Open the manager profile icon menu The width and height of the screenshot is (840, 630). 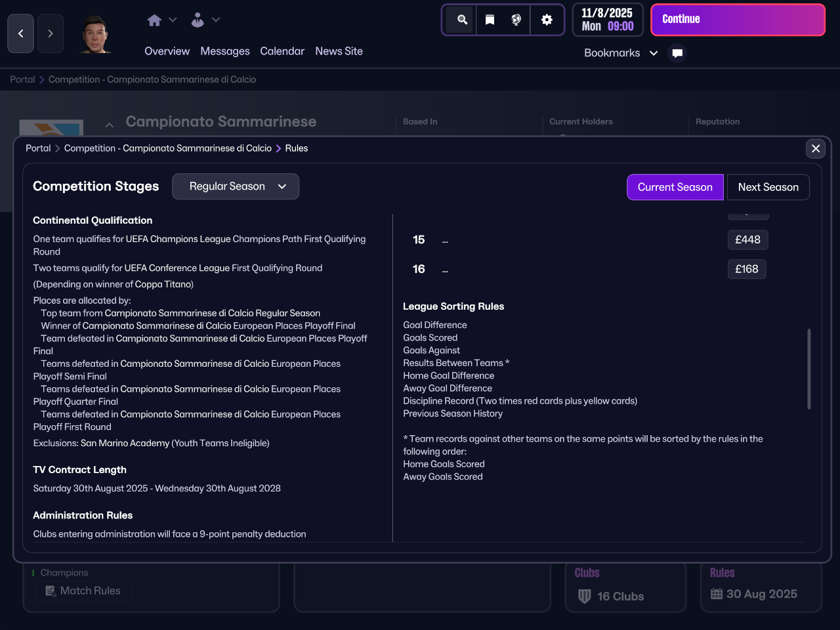coord(198,20)
